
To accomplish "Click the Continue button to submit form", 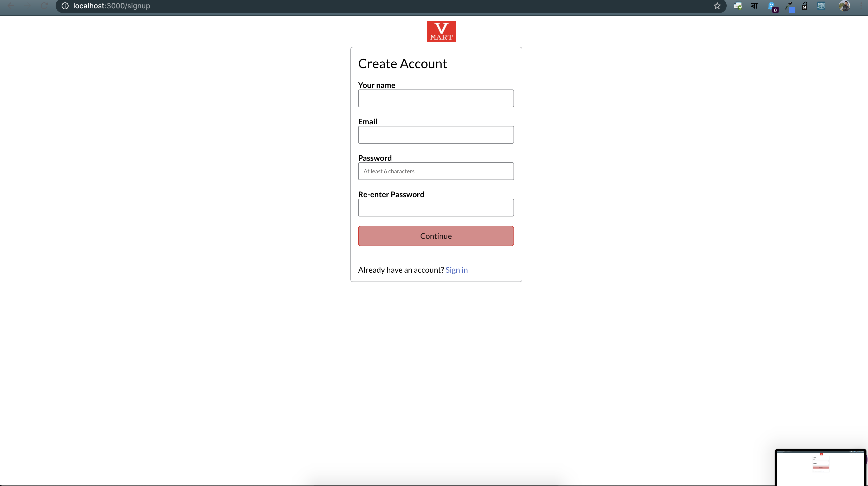I will (x=436, y=236).
